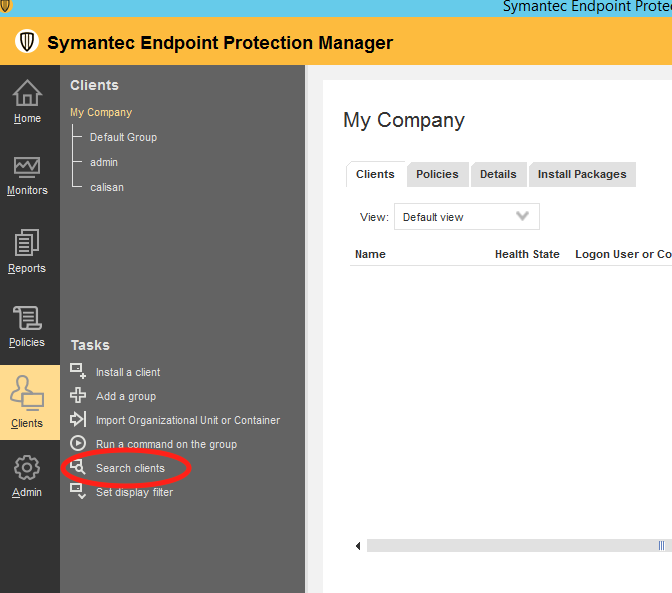Click the Set display filter icon
Screen dimensions: 672x593
pos(78,492)
